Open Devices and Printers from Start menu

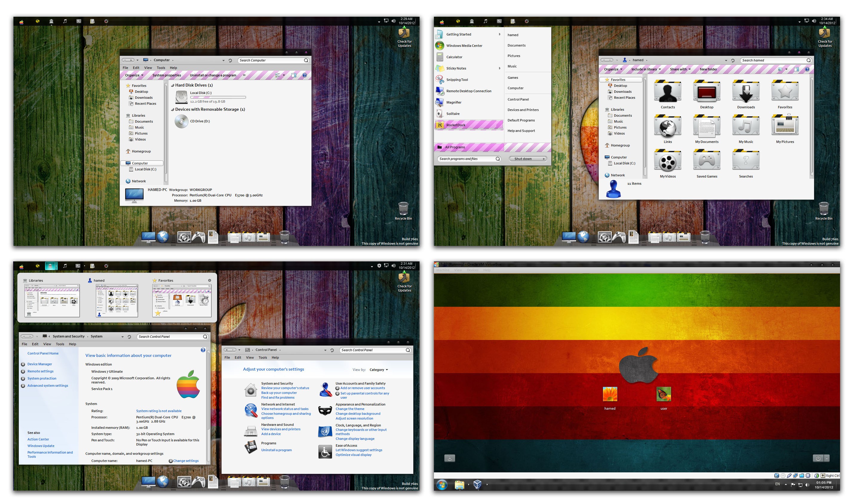tap(523, 110)
